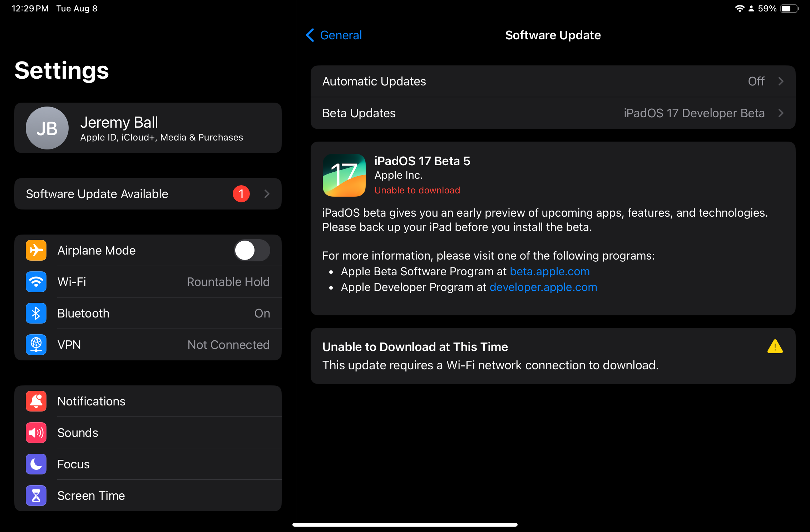The image size is (810, 532).
Task: Tap the home indicator bar
Action: pos(405,524)
